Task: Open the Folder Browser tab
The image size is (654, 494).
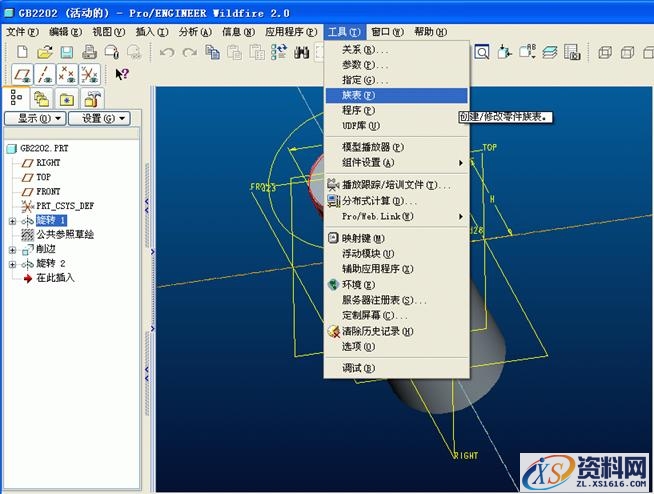Action: [x=42, y=99]
